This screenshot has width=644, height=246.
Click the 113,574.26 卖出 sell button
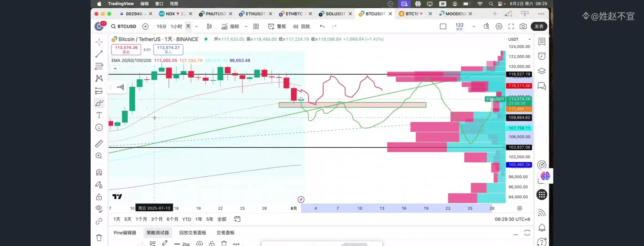click(x=126, y=49)
